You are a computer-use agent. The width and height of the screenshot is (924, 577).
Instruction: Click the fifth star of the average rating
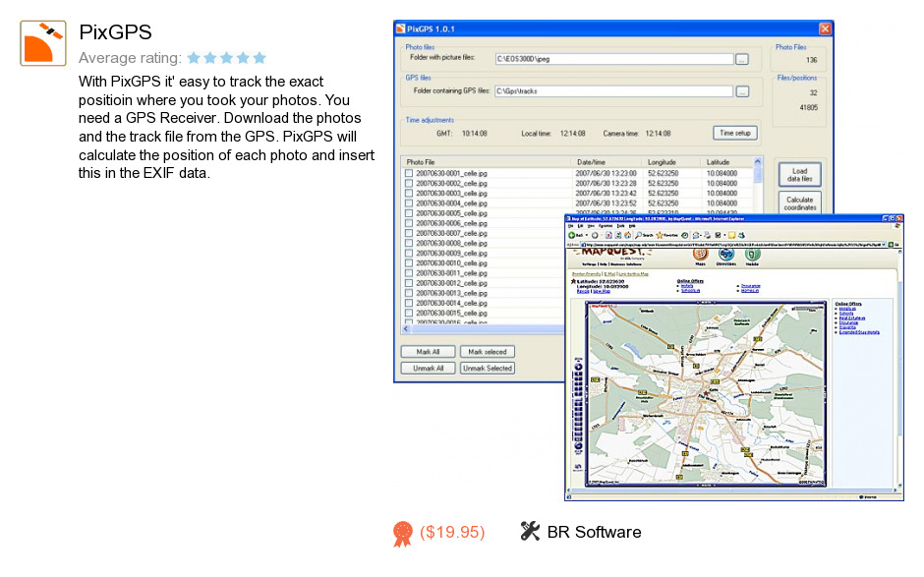pos(260,58)
